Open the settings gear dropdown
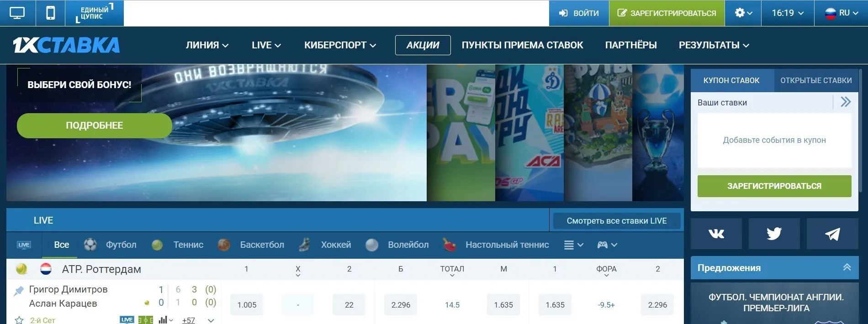This screenshot has width=868, height=324. (743, 13)
